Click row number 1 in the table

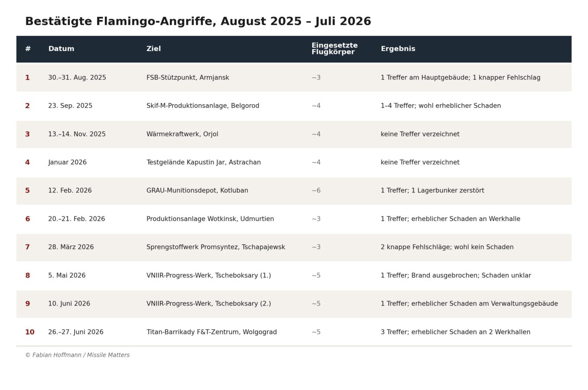[27, 78]
